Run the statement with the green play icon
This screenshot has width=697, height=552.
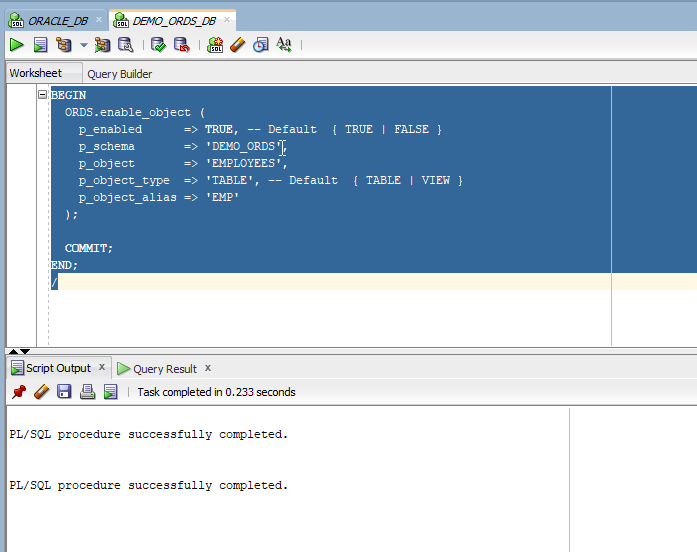click(x=17, y=44)
